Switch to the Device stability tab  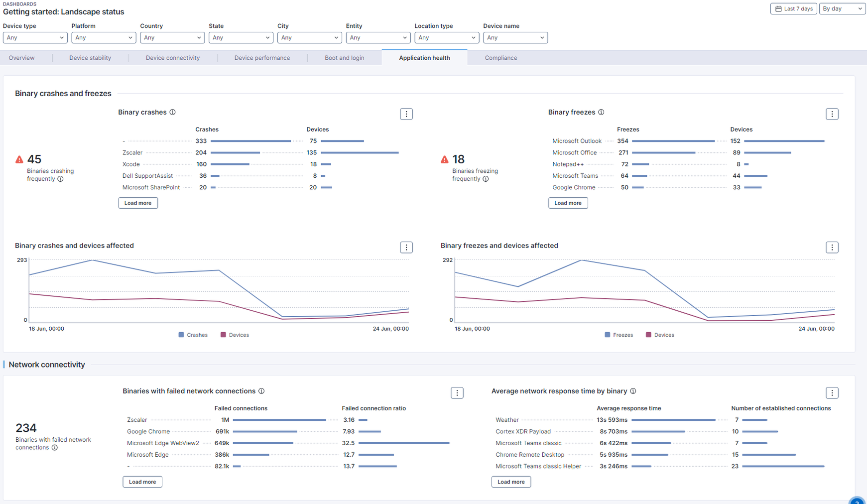tap(90, 58)
